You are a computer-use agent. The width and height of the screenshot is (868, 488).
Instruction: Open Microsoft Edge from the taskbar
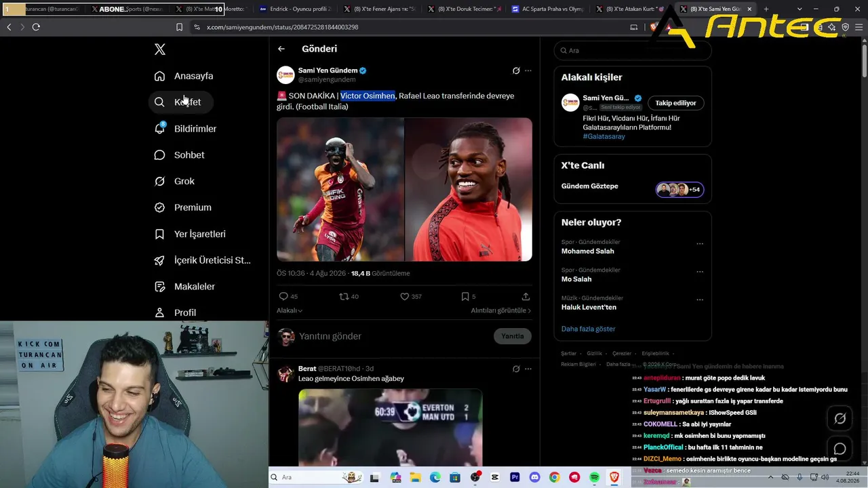pos(435,478)
